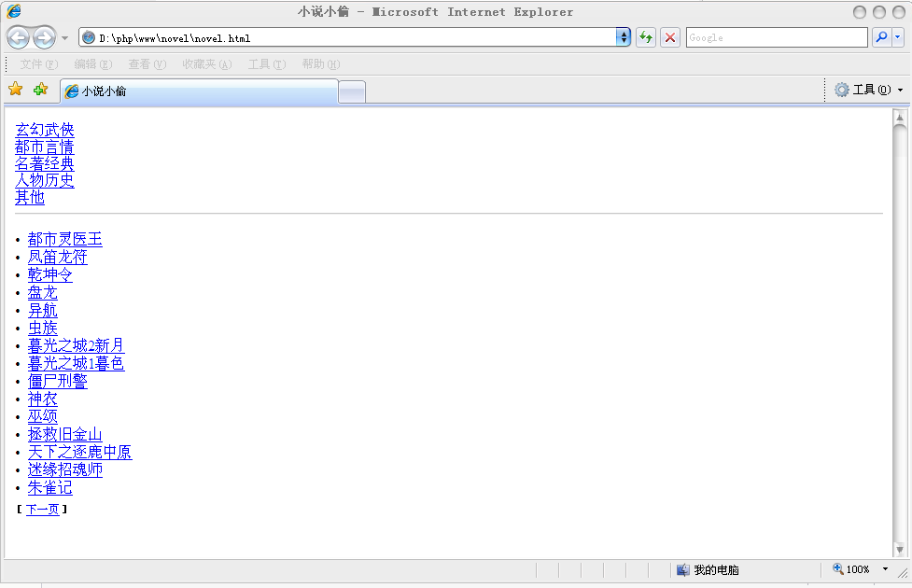Open the novel 异航
Image resolution: width=912 pixels, height=588 pixels.
pos(42,310)
